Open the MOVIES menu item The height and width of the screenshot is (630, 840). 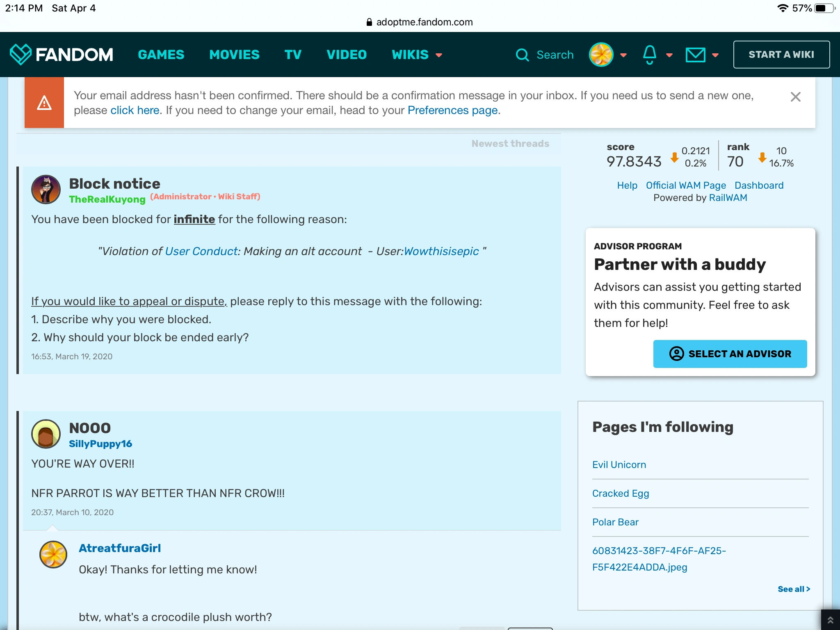234,55
